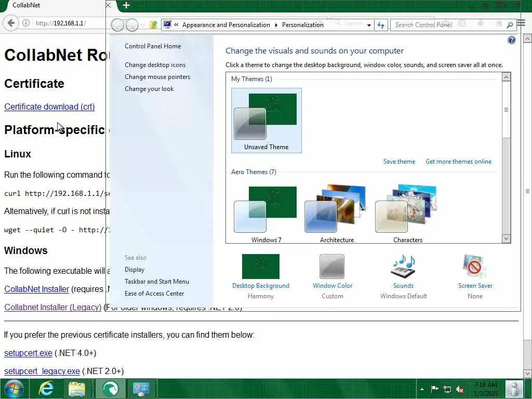Apply the Windows 7 theme
Image resolution: width=532 pixels, height=399 pixels.
click(267, 214)
